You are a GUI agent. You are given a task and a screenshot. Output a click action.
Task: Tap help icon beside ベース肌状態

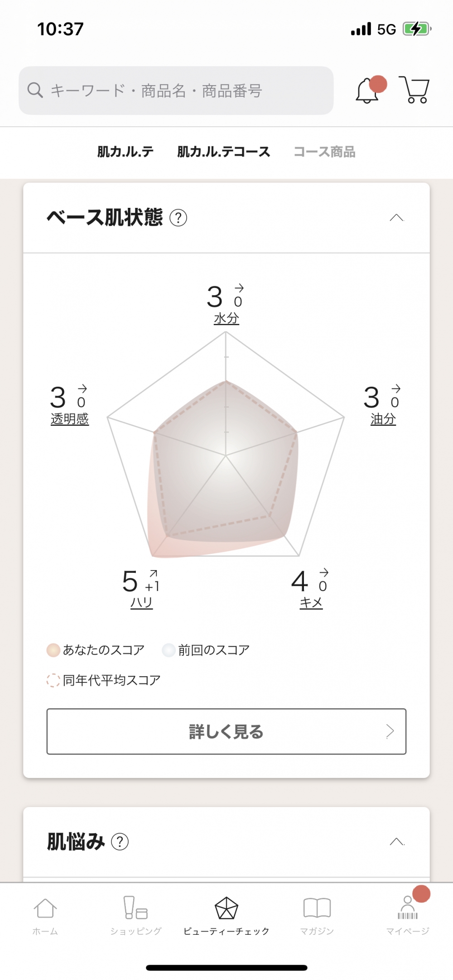(x=178, y=218)
